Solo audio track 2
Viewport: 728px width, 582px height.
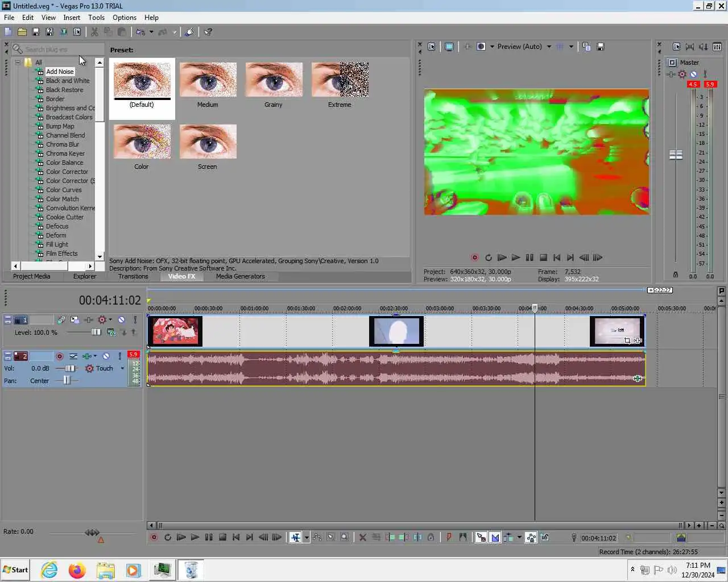pos(119,356)
